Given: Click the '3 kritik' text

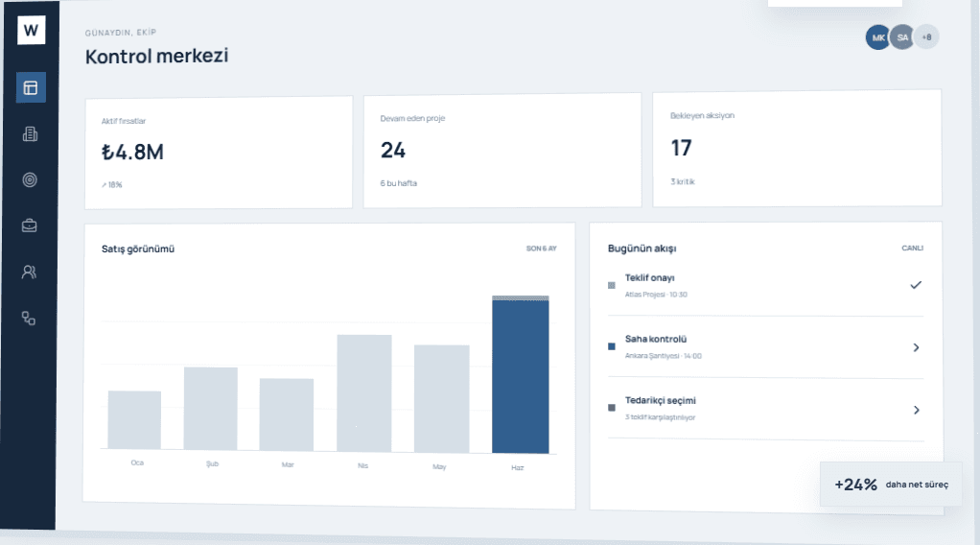Looking at the screenshot, I should pyautogui.click(x=683, y=181).
